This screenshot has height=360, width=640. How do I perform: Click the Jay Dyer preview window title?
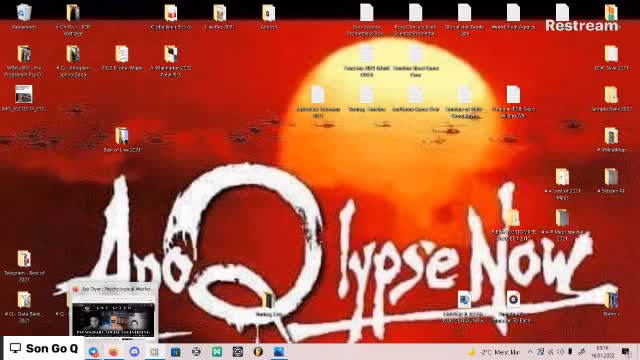[116, 289]
